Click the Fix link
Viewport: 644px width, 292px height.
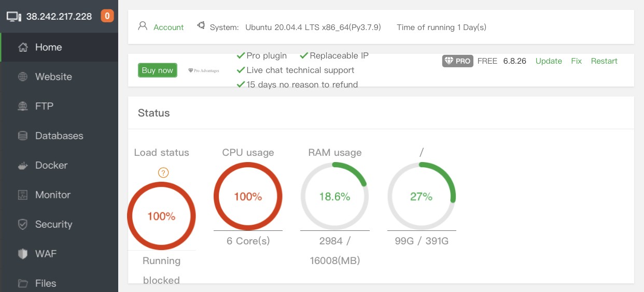576,61
